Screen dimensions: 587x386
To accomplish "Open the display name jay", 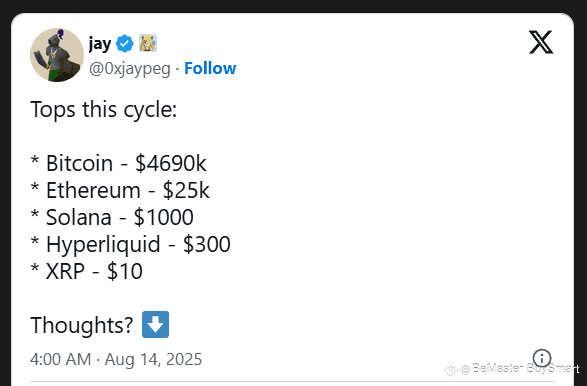I will tap(100, 44).
